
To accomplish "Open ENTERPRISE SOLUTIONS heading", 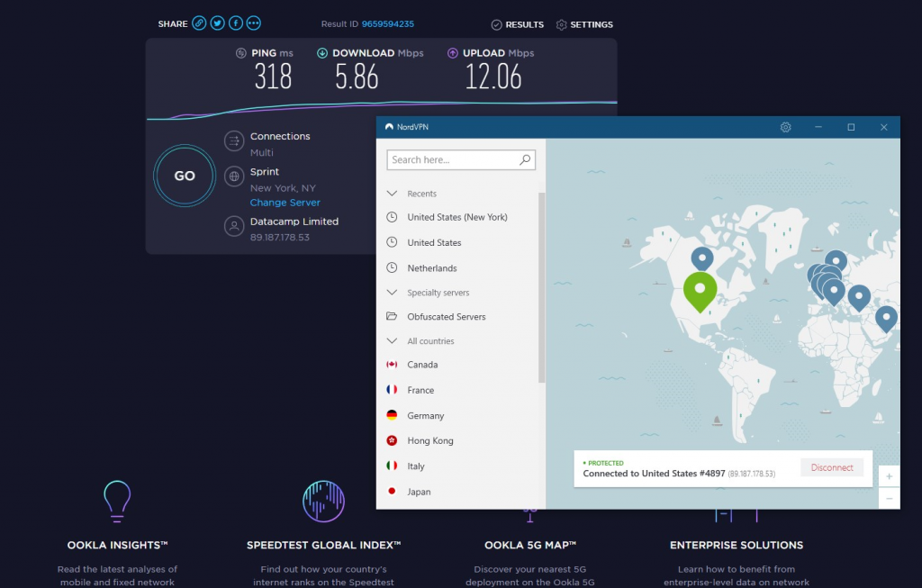I will point(737,545).
